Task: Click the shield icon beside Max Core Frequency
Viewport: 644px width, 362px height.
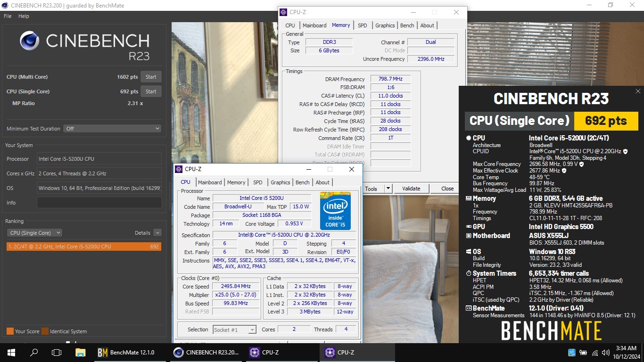Action: pyautogui.click(x=581, y=164)
